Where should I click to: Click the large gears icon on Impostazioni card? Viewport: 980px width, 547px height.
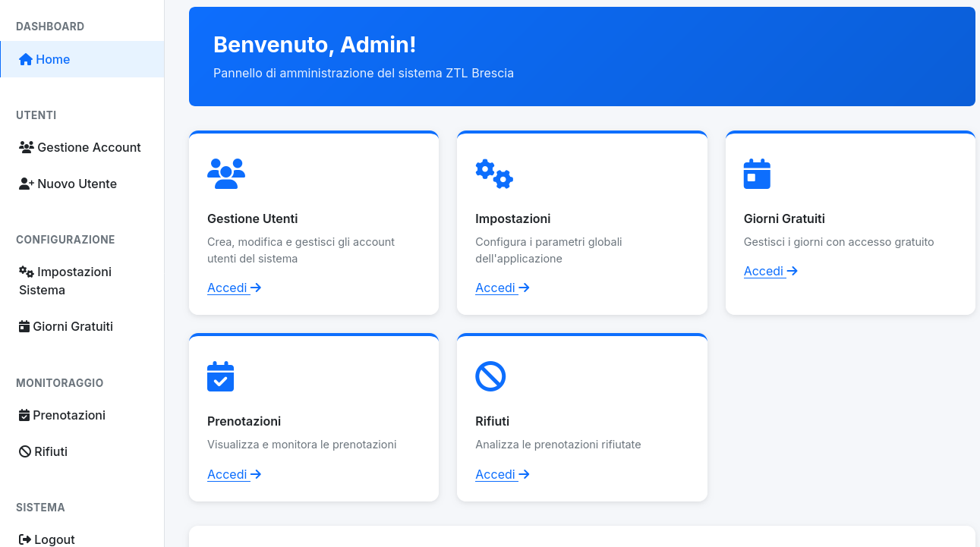(494, 174)
